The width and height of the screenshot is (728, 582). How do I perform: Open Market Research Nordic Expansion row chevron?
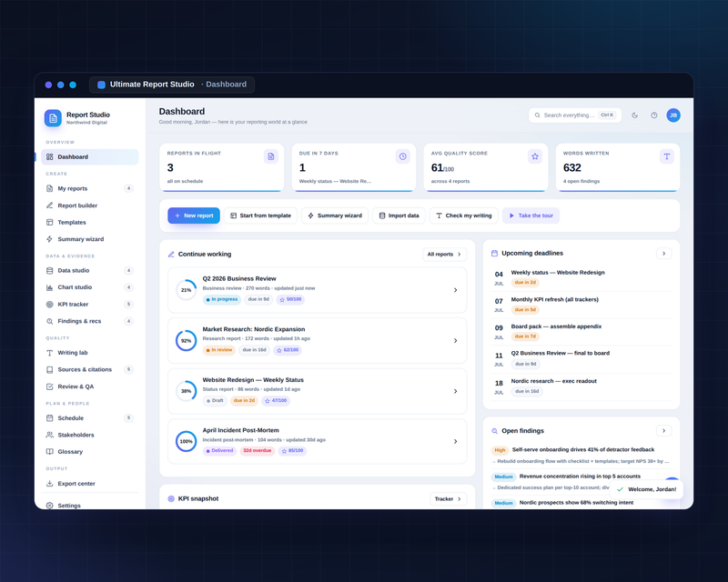click(x=456, y=341)
